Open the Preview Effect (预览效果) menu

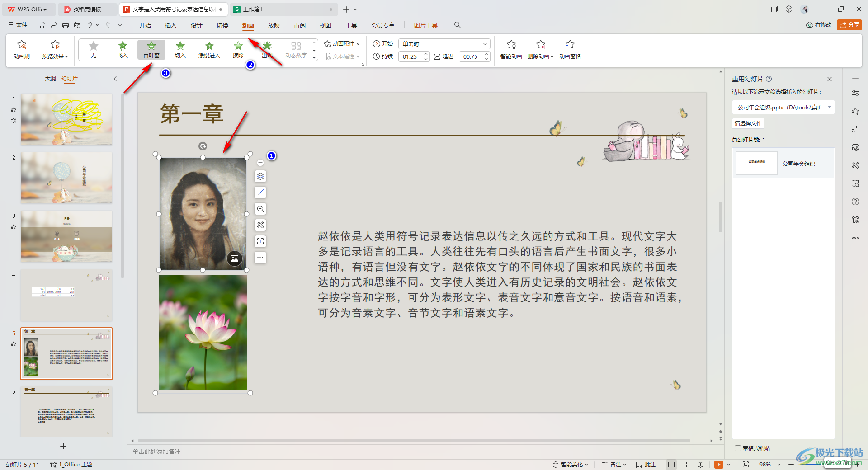tap(55, 49)
